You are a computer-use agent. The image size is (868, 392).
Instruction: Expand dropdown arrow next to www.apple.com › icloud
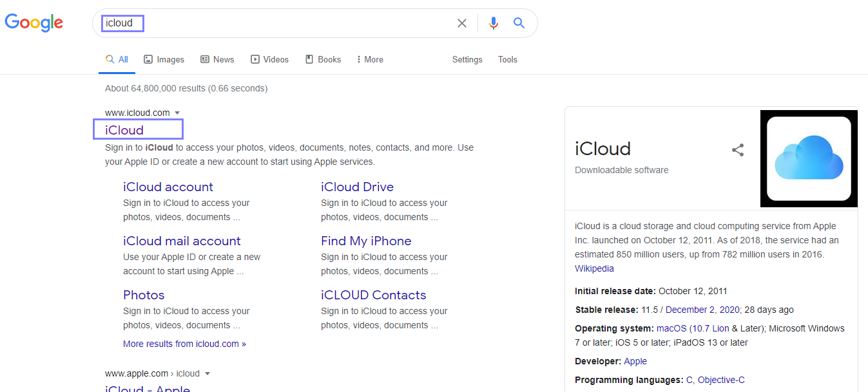click(207, 374)
